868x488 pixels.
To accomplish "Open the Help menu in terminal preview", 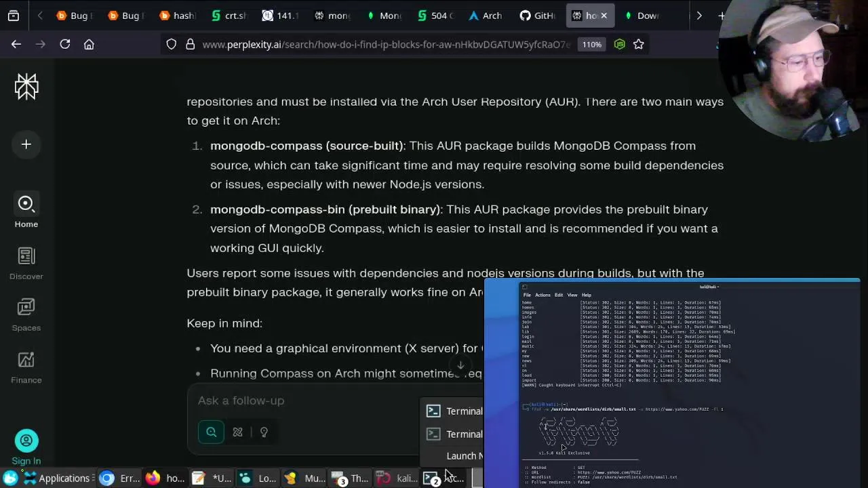I will (x=587, y=295).
